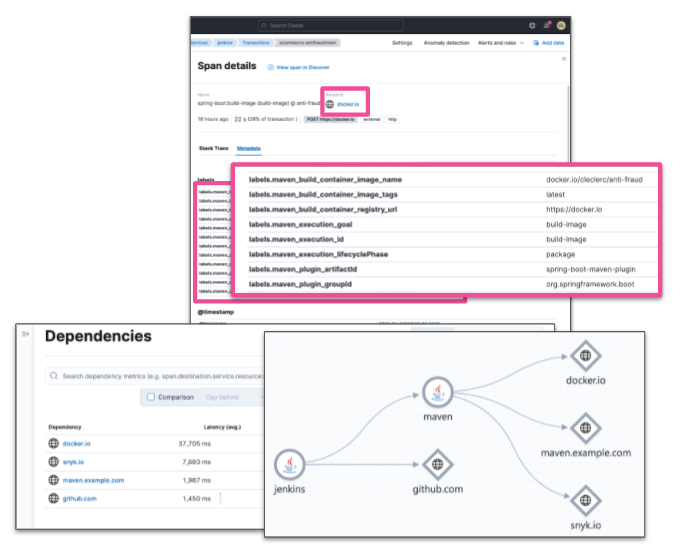
Task: Click the jenkins node in service map
Action: point(289,466)
